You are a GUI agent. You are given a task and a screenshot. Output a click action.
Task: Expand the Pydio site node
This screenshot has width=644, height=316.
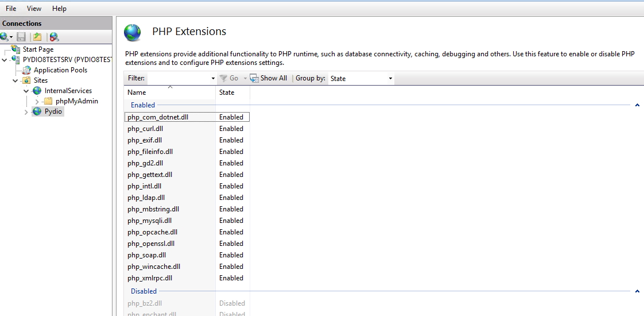pos(26,112)
